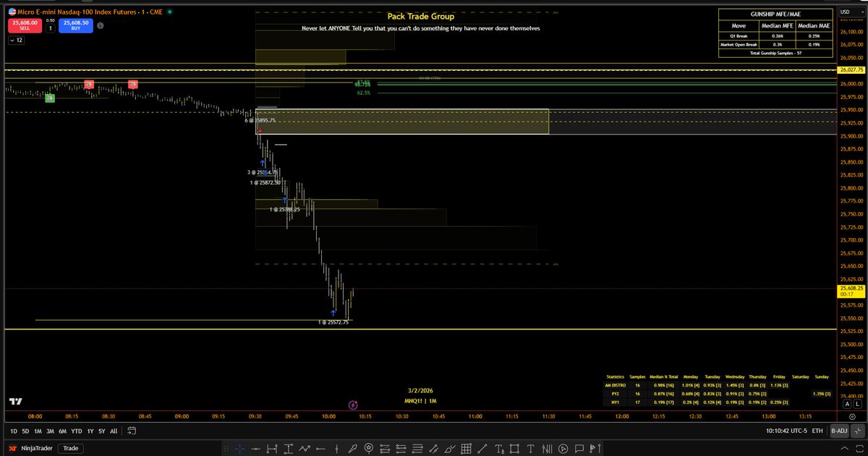Click the TradingView logo on chart
The image size is (868, 456).
coord(14,402)
